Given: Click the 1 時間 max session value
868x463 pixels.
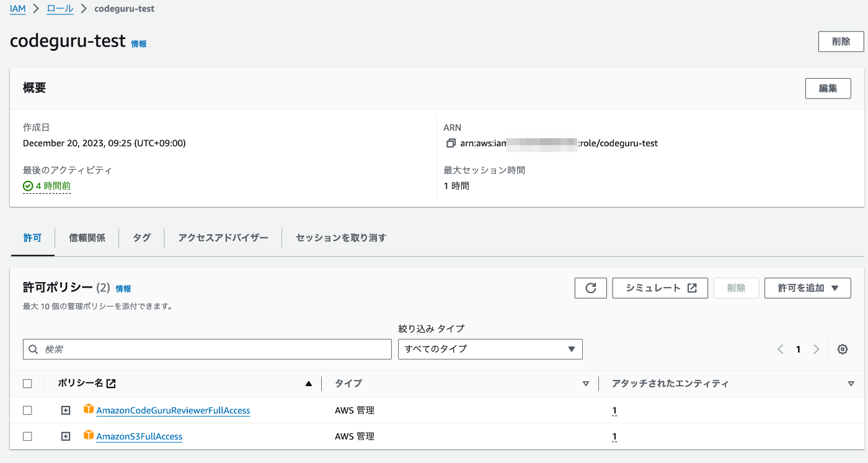Looking at the screenshot, I should 456,186.
